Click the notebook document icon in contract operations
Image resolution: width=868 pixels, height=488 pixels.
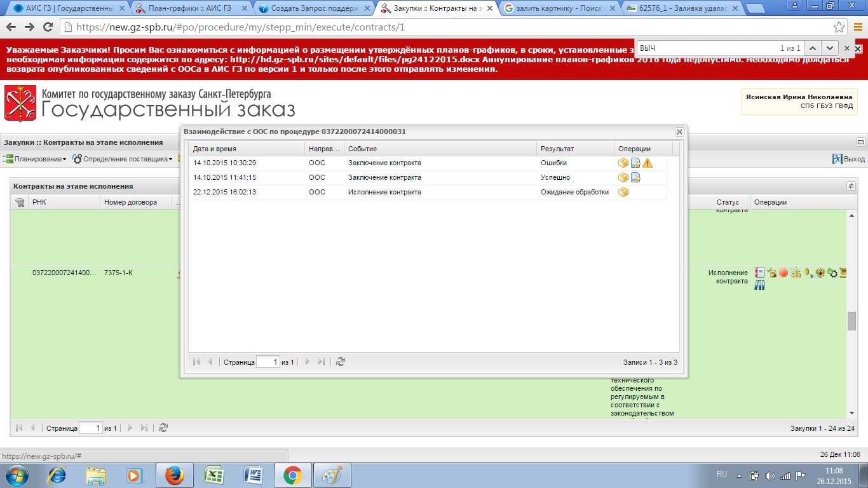pos(760,273)
